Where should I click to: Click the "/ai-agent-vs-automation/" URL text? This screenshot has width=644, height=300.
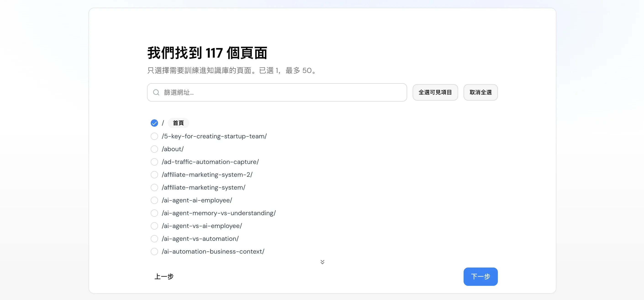(200, 239)
